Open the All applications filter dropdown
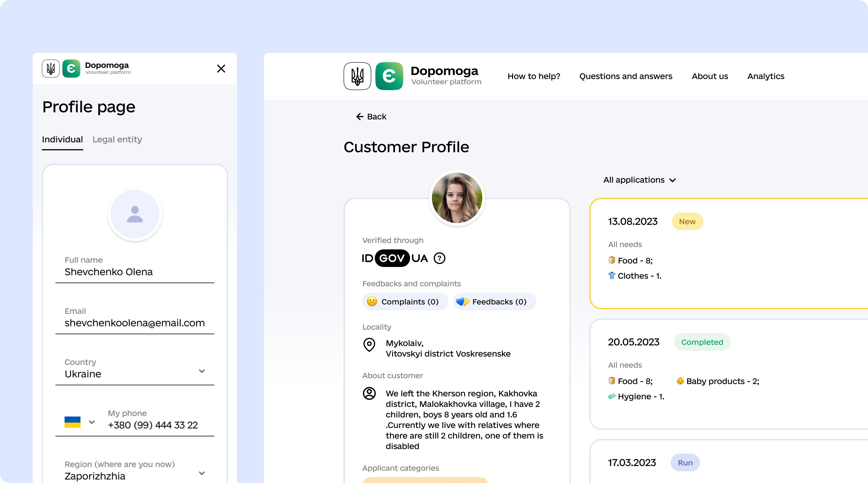This screenshot has height=483, width=868. click(x=639, y=180)
